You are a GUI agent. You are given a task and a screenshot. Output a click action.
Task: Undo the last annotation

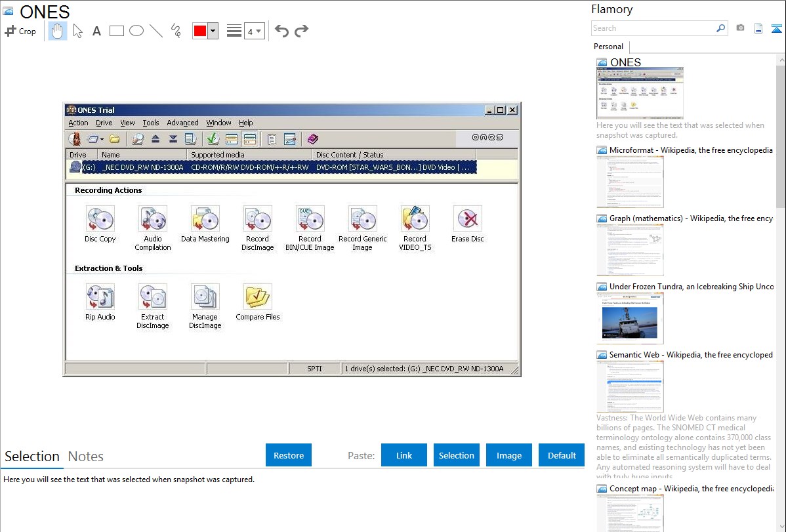[x=281, y=31]
